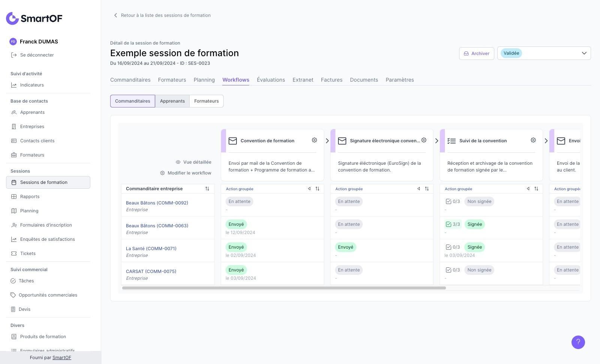Click sort arrows in Signature électronique column
The width and height of the screenshot is (600, 364).
click(427, 189)
